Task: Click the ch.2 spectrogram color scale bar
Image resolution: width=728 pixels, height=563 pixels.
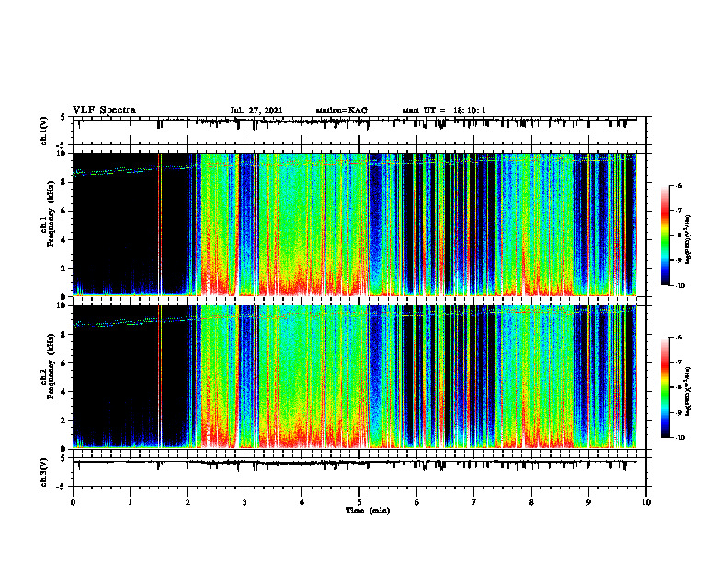Action: click(x=665, y=387)
